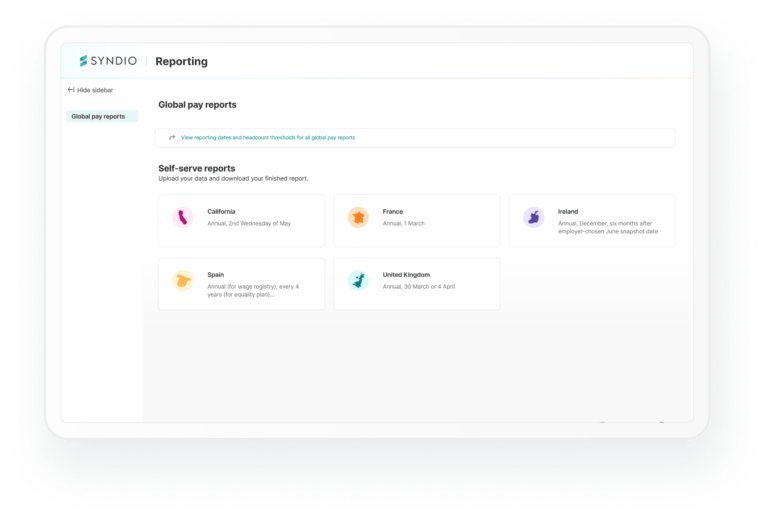Open the France report title

pos(393,212)
